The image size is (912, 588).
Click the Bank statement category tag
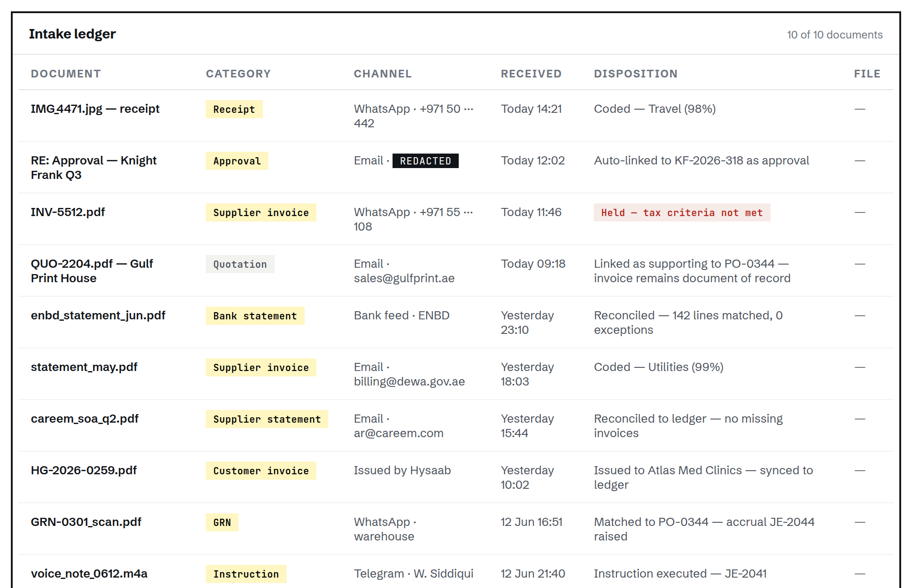pyautogui.click(x=255, y=316)
